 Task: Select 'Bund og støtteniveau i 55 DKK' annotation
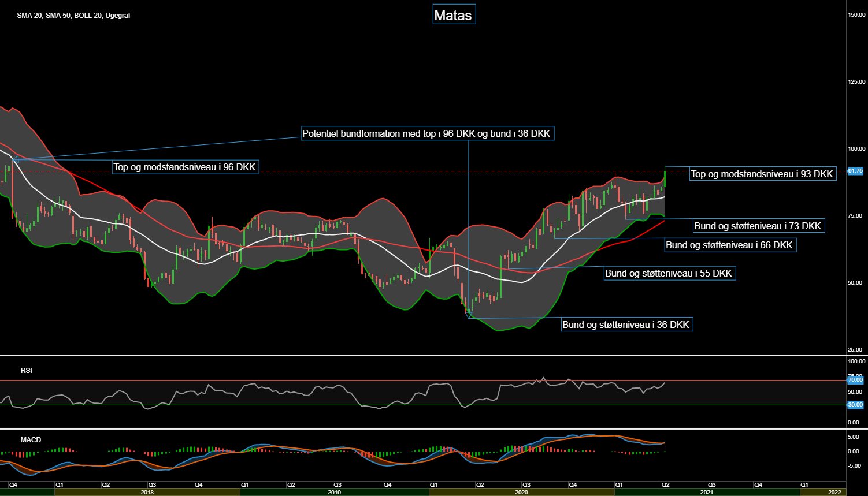point(669,273)
